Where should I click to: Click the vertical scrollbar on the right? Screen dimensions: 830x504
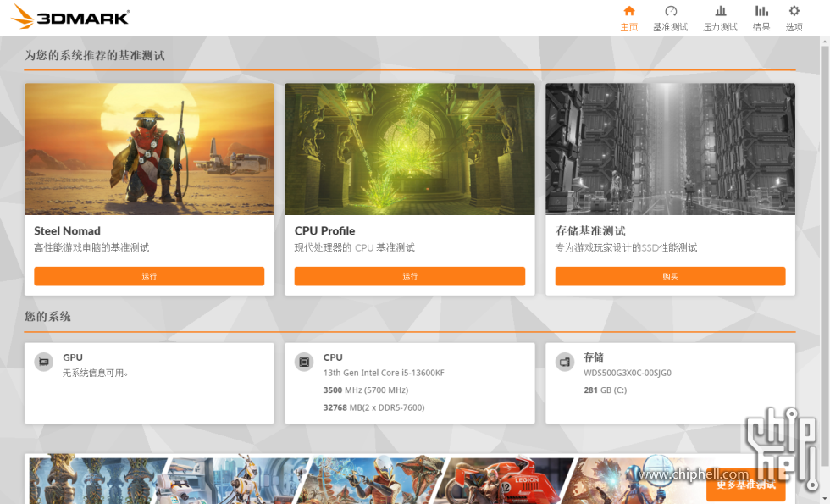(x=825, y=254)
